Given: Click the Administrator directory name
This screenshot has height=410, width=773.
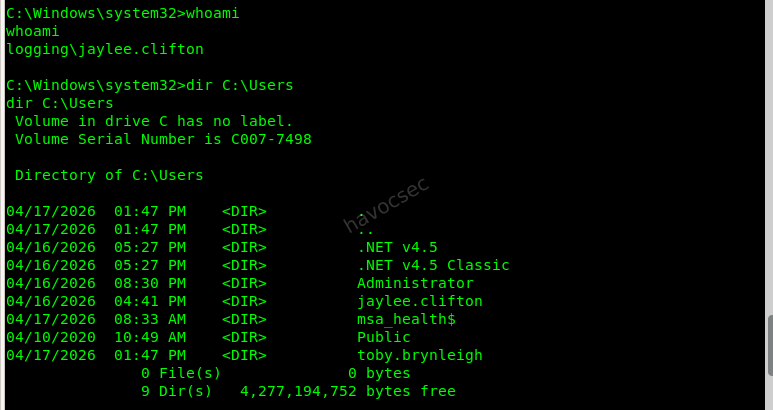Looking at the screenshot, I should 415,283.
